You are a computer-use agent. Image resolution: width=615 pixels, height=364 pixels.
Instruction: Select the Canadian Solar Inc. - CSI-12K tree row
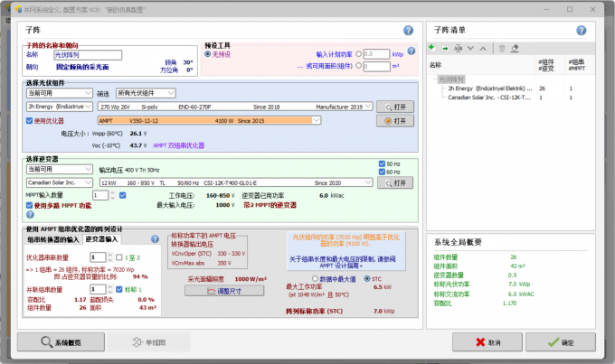[x=489, y=98]
